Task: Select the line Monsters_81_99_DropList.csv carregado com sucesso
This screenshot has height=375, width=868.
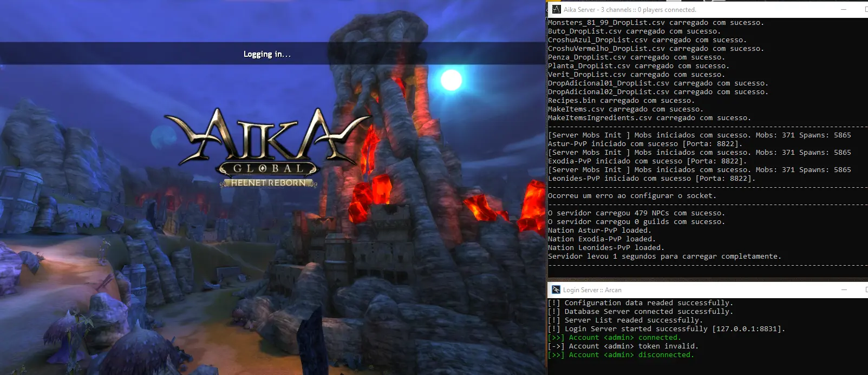Action: click(656, 23)
